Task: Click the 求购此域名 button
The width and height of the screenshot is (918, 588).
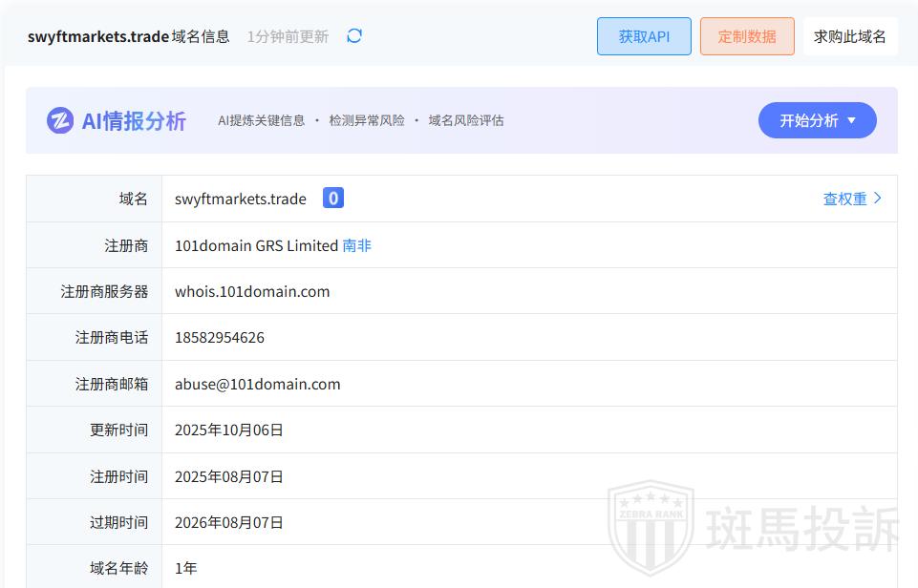Action: (x=849, y=36)
